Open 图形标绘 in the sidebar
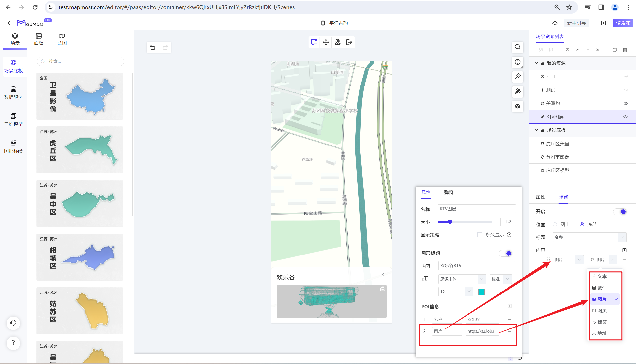Image resolution: width=636 pixels, height=364 pixels. point(13,147)
